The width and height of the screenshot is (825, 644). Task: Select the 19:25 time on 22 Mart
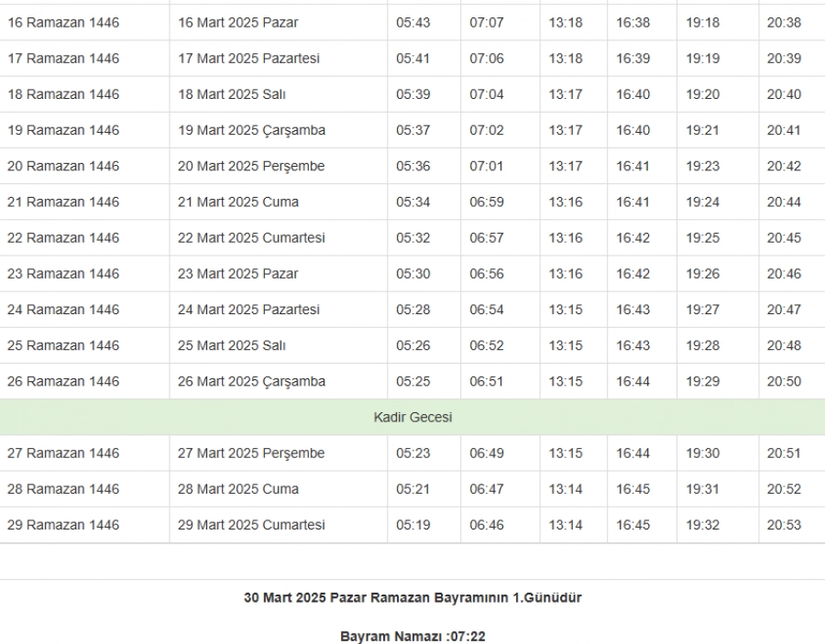(x=703, y=237)
